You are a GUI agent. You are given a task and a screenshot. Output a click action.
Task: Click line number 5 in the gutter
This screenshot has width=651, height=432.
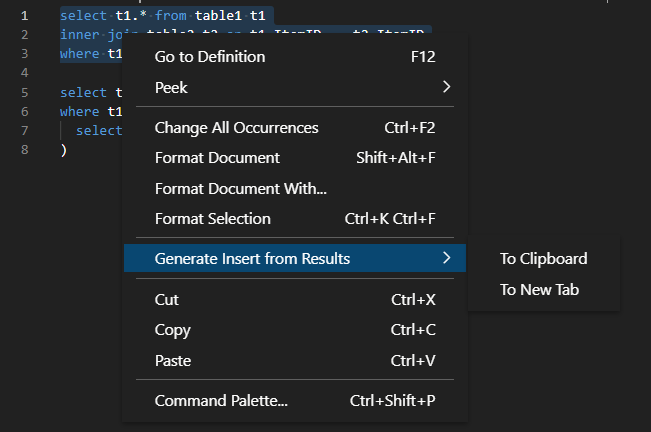pyautogui.click(x=23, y=93)
